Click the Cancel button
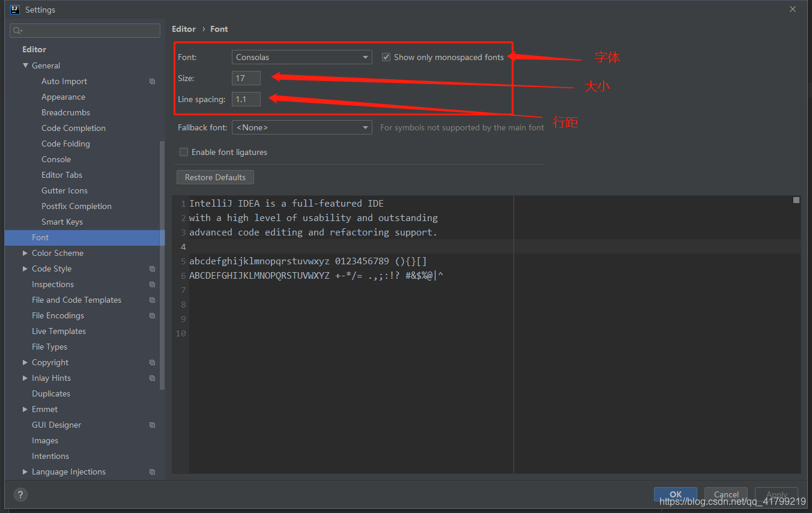The width and height of the screenshot is (812, 513). [x=726, y=494]
